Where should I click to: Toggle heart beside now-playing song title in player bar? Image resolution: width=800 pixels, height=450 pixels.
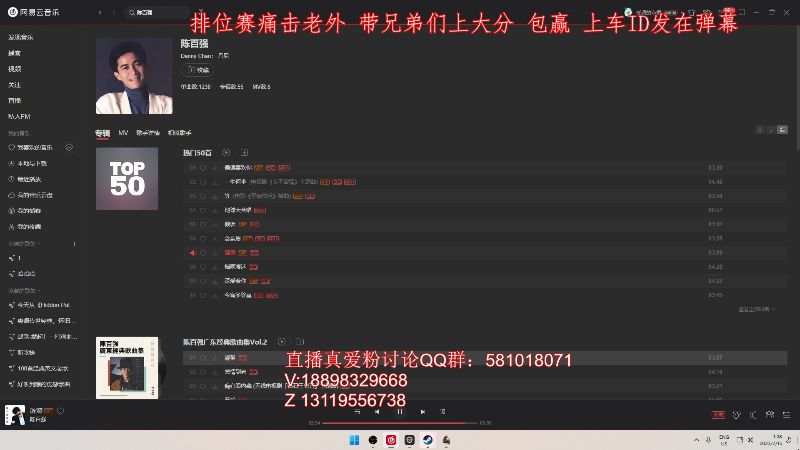[x=61, y=411]
